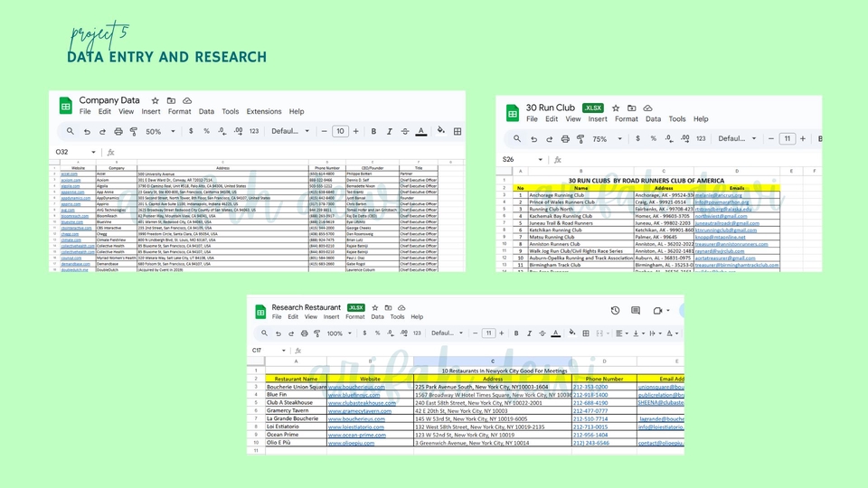Open borders tool in Company Data toolbar
This screenshot has height=488, width=868.
pos(458,131)
